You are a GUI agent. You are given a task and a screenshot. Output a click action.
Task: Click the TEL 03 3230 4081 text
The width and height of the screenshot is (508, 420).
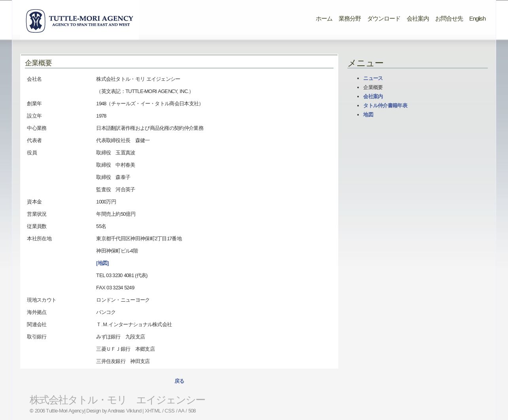click(x=122, y=276)
